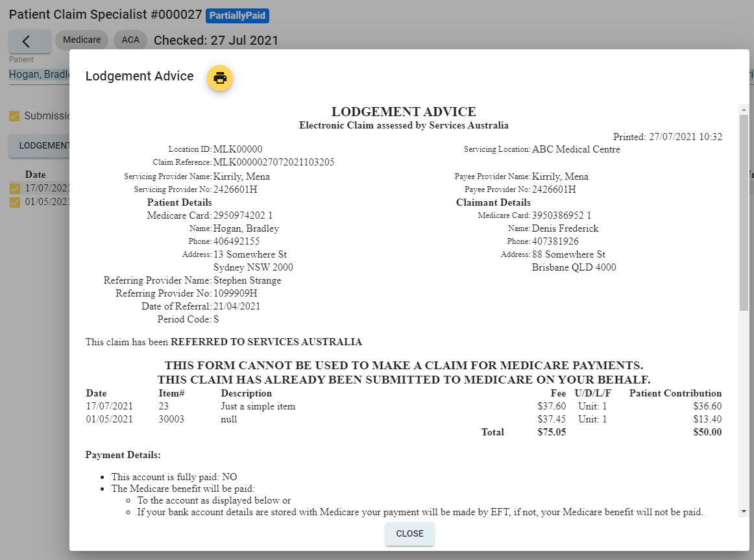The height and width of the screenshot is (560, 754).
Task: Click patient contribution $13.40
Action: [707, 419]
